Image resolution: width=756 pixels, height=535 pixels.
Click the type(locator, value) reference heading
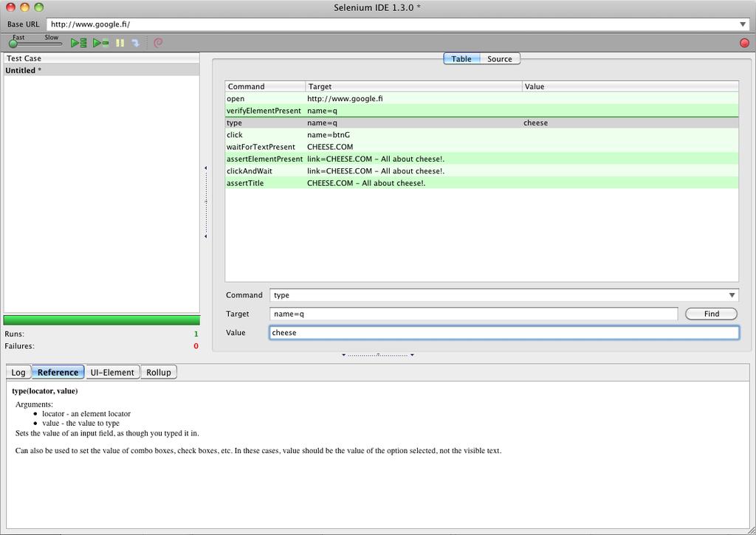click(x=45, y=391)
